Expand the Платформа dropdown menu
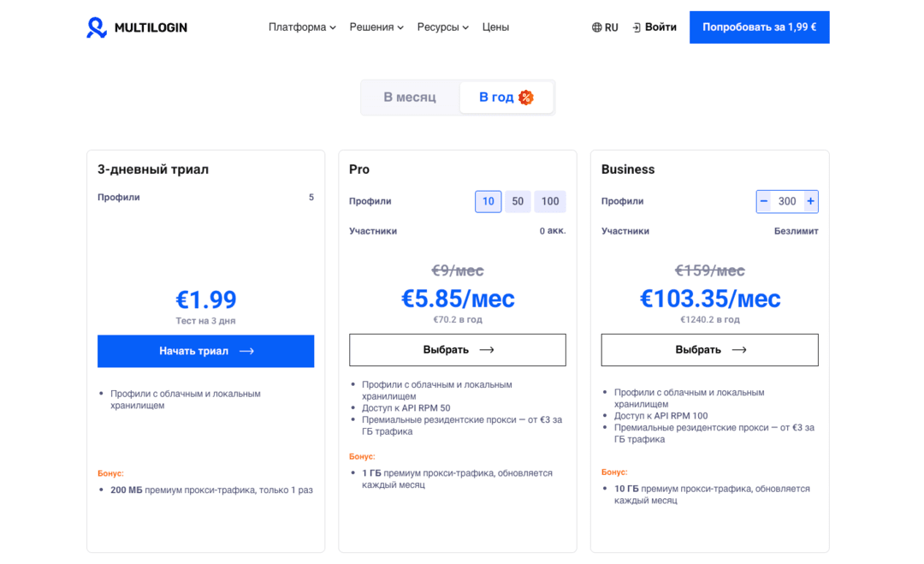The height and width of the screenshot is (564, 924). coord(302,27)
